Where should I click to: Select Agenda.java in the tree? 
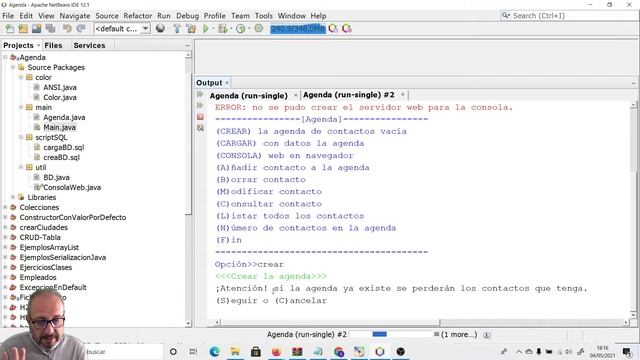pos(64,118)
